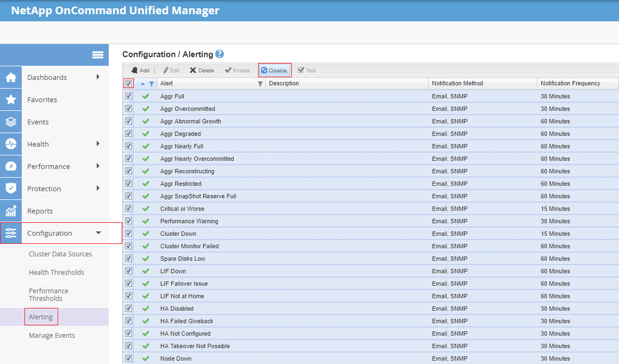Uncheck the Aggr Full alert checkbox

tap(128, 96)
